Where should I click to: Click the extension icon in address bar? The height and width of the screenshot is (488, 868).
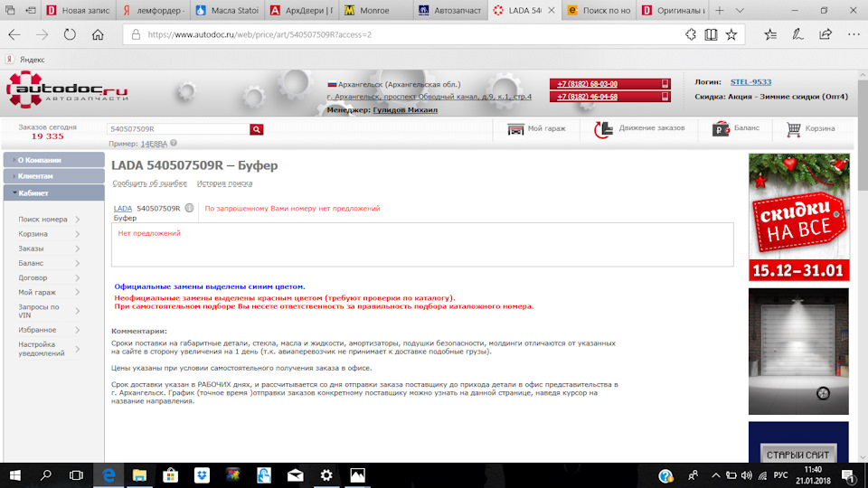tap(690, 35)
